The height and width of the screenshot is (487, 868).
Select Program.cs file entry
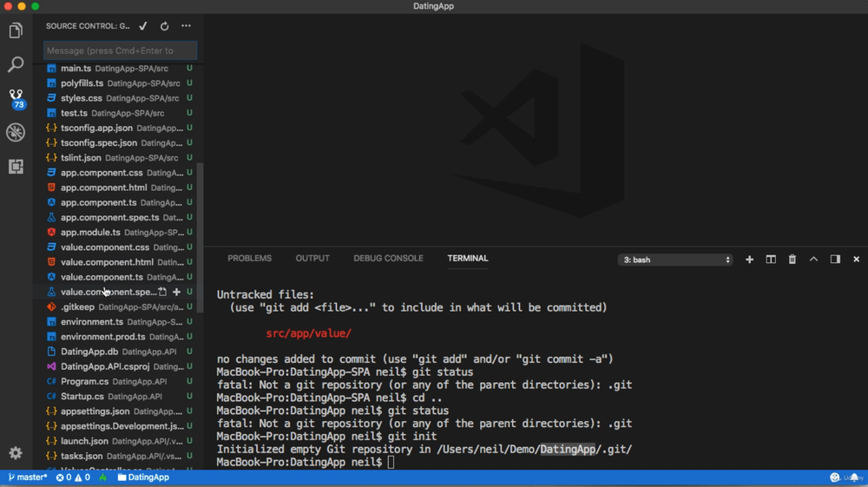[118, 381]
